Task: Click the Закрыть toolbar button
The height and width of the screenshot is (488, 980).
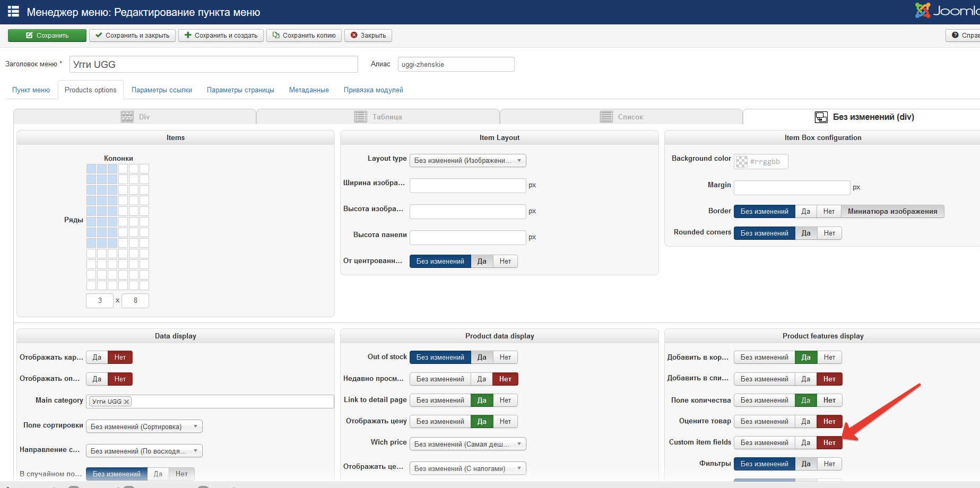Action: click(368, 36)
